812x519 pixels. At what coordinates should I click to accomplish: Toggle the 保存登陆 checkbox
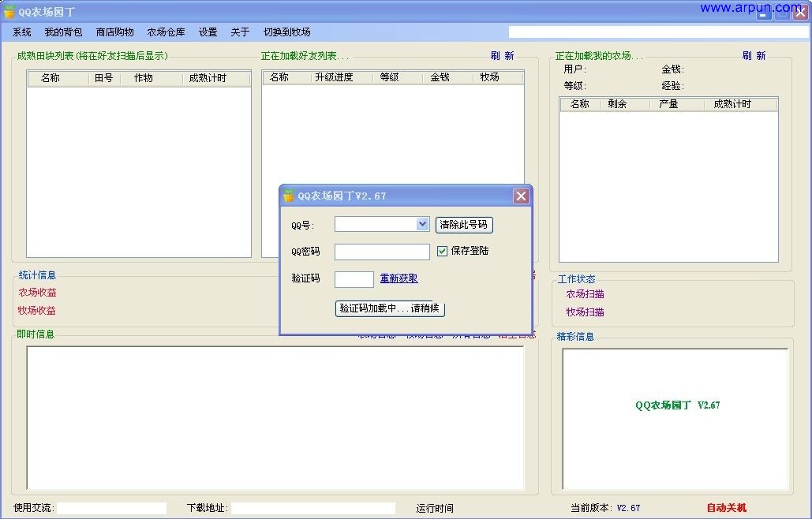pyautogui.click(x=442, y=251)
